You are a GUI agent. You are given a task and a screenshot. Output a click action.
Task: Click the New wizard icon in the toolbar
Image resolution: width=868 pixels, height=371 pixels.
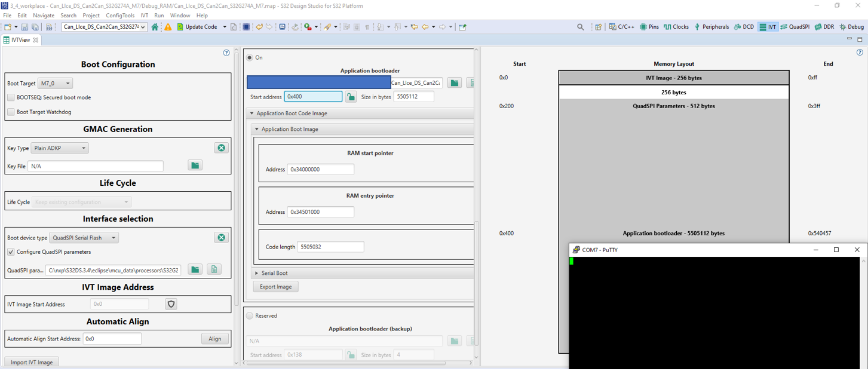(x=8, y=27)
